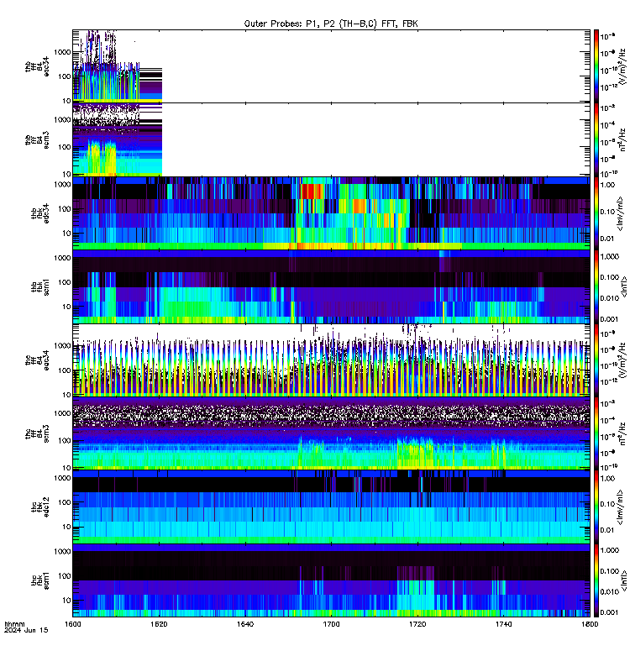Click the nT²/Hz unit label of thb scm3
Viewport: 630px width, 672px height.
[x=622, y=140]
